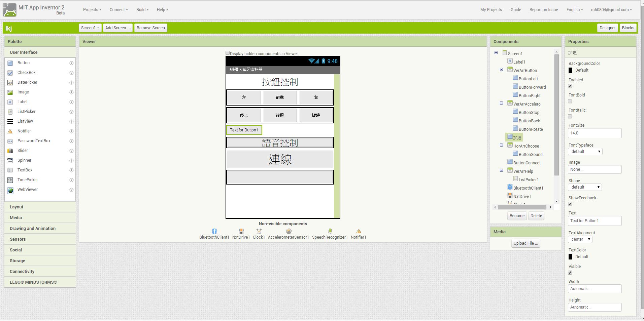Screen dimensions: 644x321
Task: Click the Button palette icon
Action: coord(10,63)
